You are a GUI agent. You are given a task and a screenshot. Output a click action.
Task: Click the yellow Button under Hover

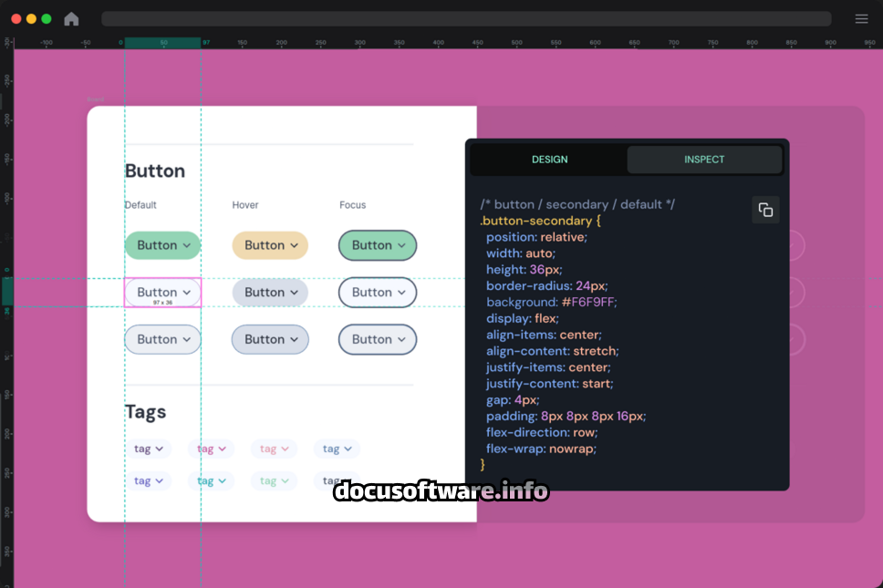point(270,245)
